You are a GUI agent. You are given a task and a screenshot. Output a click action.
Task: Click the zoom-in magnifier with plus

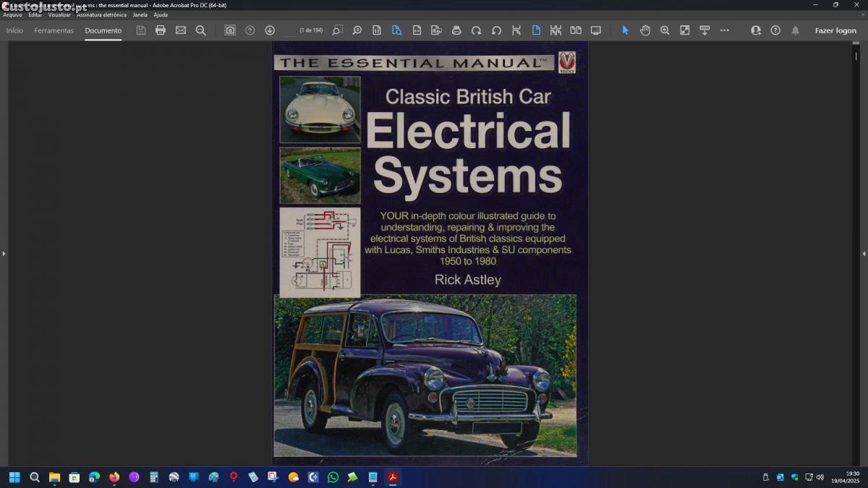click(665, 30)
